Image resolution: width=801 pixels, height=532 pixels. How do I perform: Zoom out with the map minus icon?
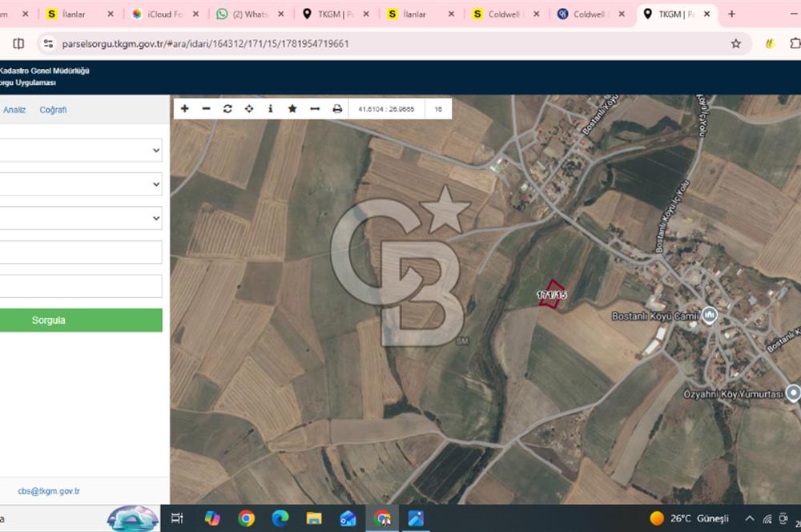click(x=207, y=108)
